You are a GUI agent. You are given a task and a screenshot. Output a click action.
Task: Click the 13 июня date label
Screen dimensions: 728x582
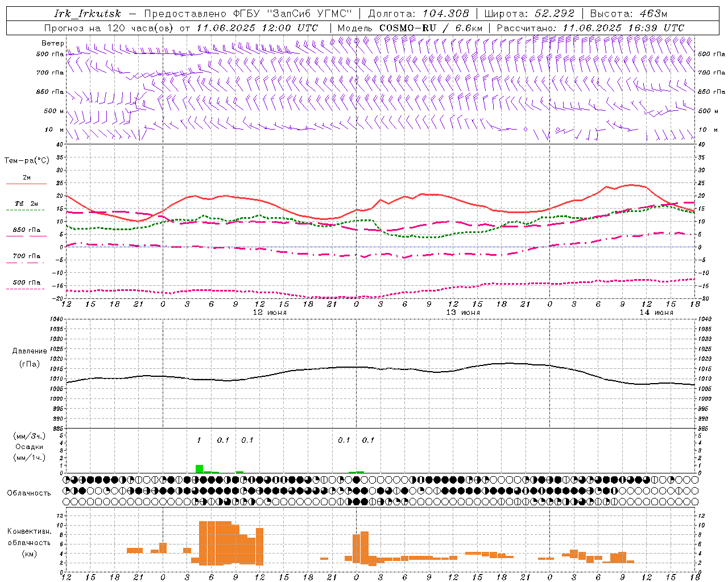pos(463,313)
